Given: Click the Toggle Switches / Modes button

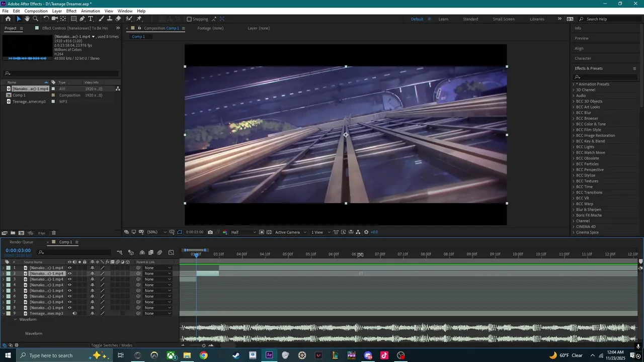Looking at the screenshot, I should 112,345.
